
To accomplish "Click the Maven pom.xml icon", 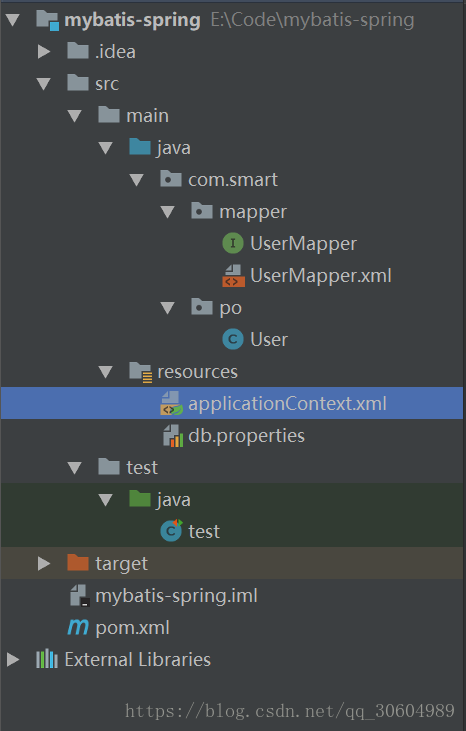I will (78, 628).
